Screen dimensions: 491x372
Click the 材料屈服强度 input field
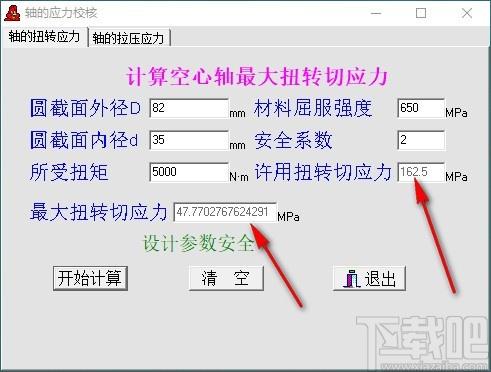pos(421,108)
